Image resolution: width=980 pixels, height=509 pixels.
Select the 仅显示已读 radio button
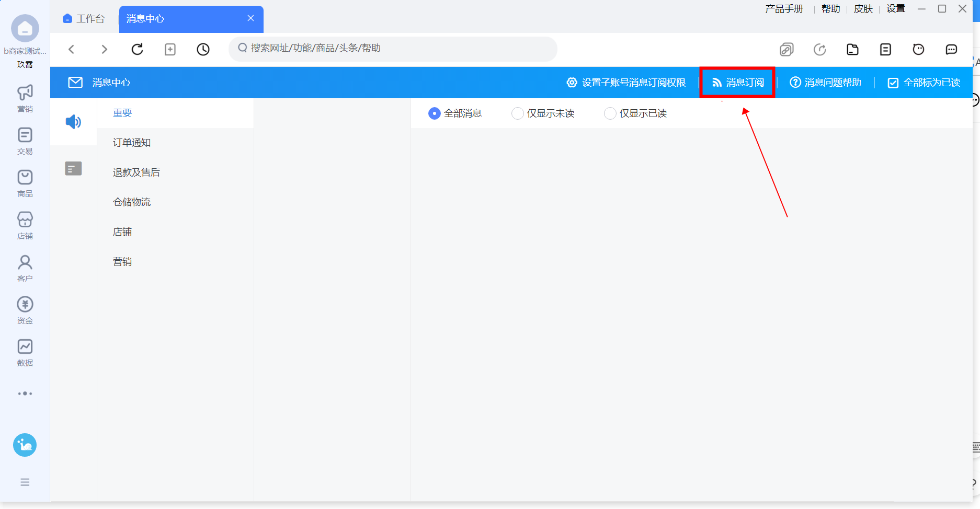click(610, 113)
